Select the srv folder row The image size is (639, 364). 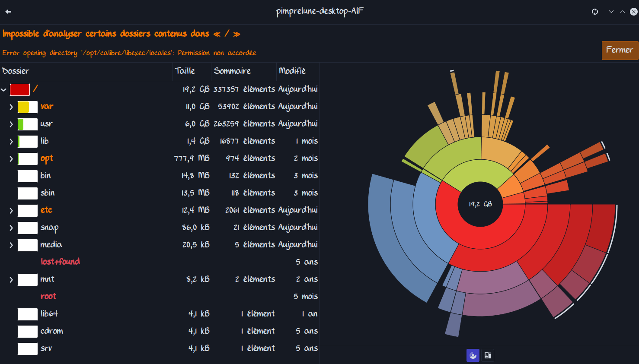coord(160,348)
